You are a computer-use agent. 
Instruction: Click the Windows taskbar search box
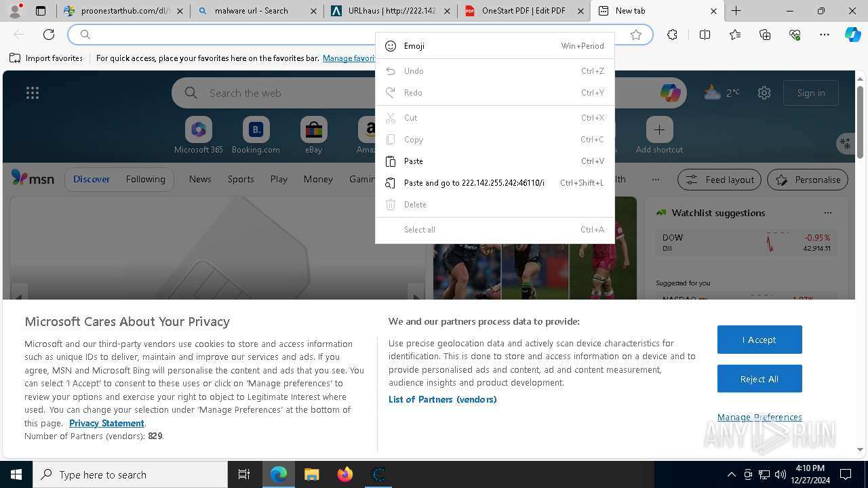point(130,474)
